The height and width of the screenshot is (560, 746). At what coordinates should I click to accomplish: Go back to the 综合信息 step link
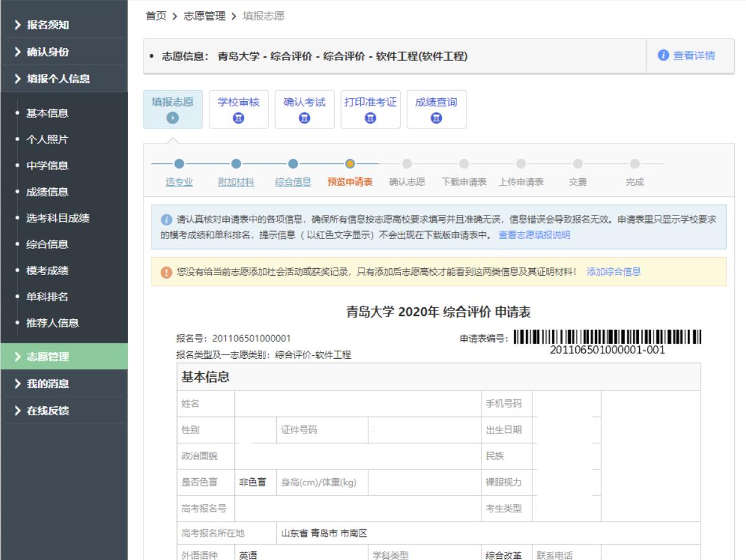pos(293,182)
